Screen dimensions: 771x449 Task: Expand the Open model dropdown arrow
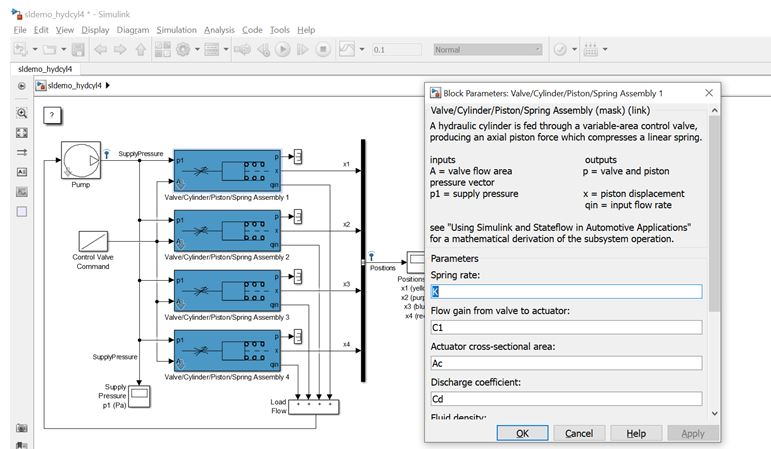(63, 49)
